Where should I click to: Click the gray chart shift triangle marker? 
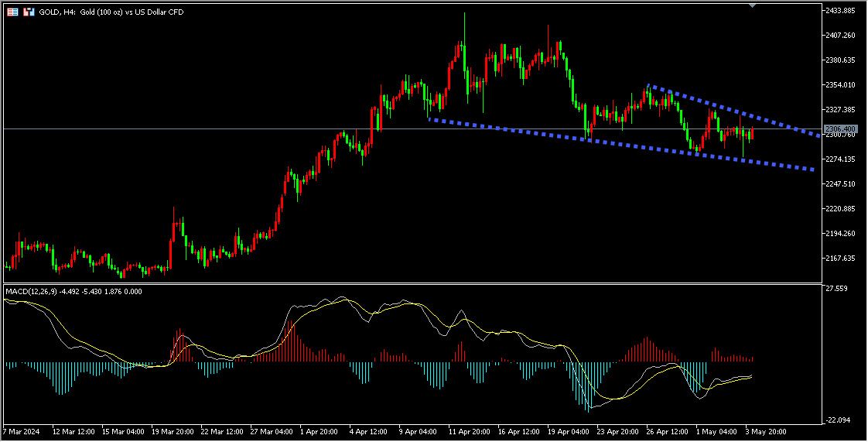pos(753,5)
